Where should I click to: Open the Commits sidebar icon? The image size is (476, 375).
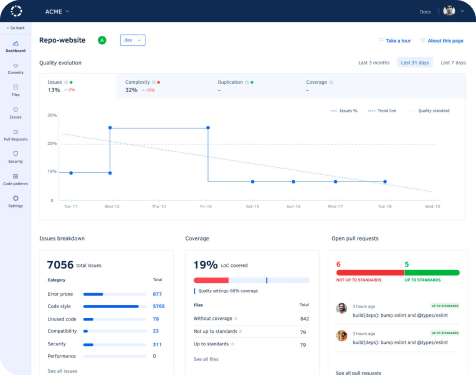16,66
